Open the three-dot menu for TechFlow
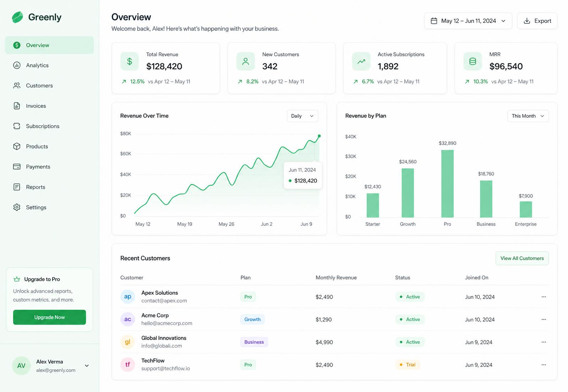The height and width of the screenshot is (392, 568). pyautogui.click(x=544, y=365)
